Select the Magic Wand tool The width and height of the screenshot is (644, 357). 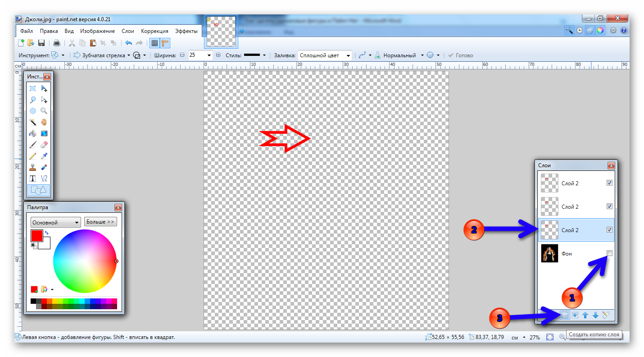point(33,122)
